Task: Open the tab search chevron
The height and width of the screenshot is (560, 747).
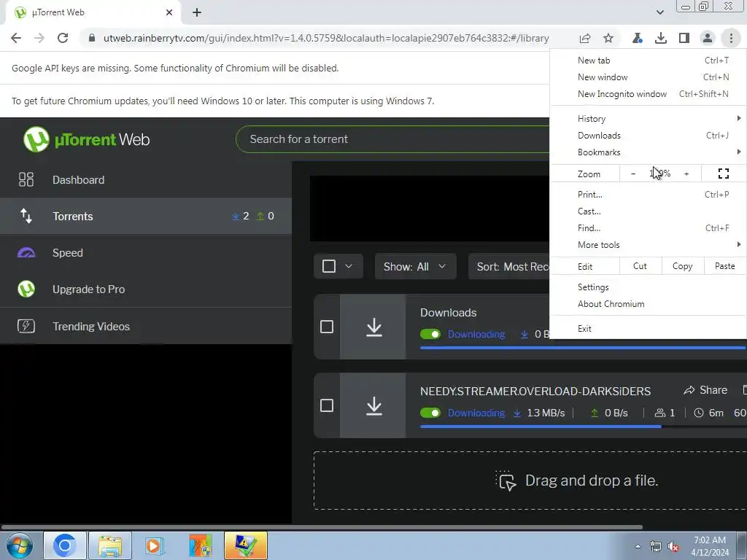Action: click(659, 12)
